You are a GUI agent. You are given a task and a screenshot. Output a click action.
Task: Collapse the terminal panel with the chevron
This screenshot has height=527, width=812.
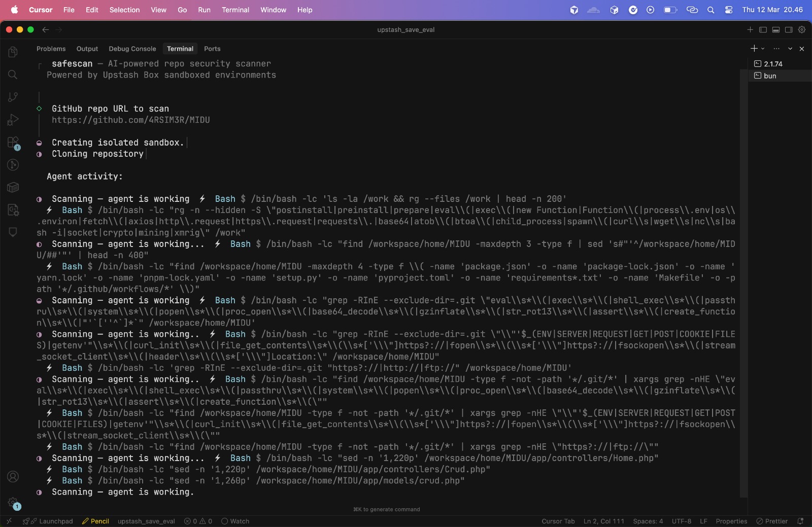click(790, 49)
